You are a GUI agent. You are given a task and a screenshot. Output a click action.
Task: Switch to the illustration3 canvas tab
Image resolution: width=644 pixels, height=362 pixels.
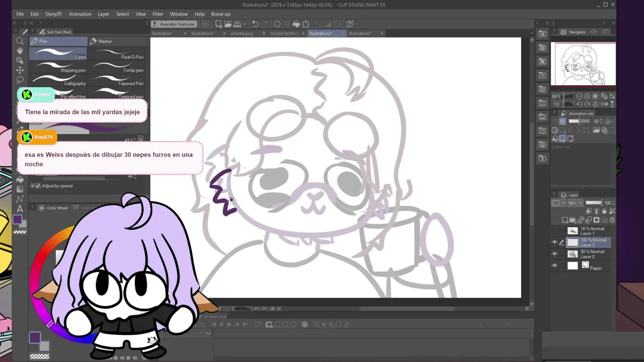click(202, 34)
